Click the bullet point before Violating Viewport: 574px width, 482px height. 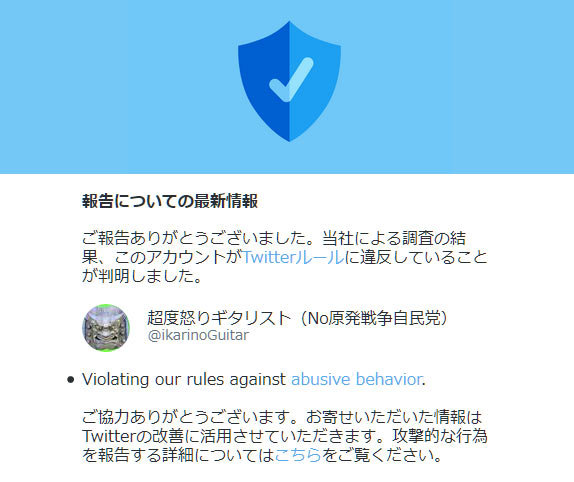coord(71,380)
